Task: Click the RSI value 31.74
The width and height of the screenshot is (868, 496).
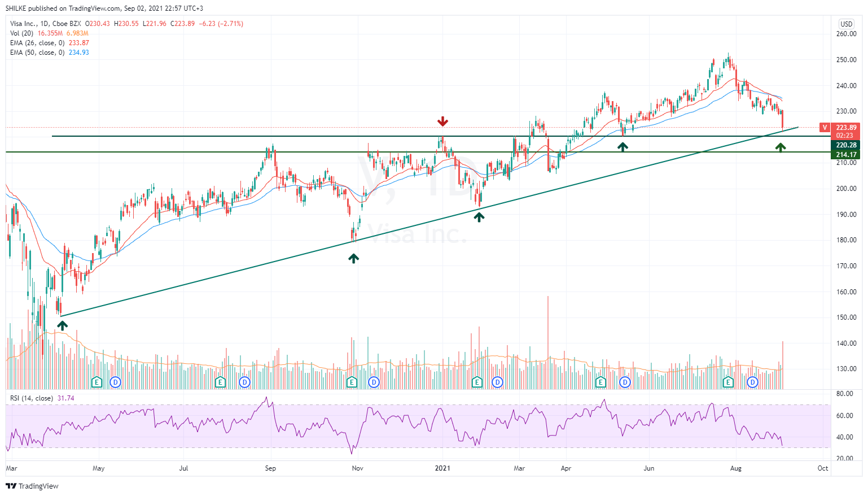Action: [x=66, y=398]
